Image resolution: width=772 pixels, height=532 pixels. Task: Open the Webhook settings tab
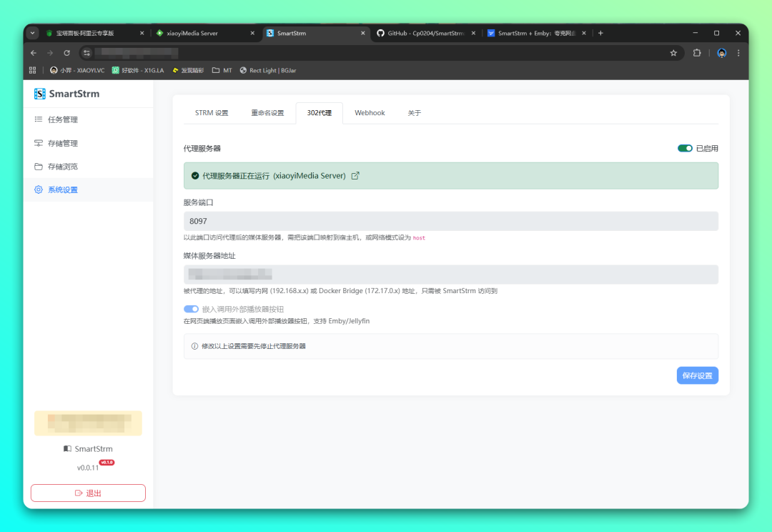[x=370, y=113]
